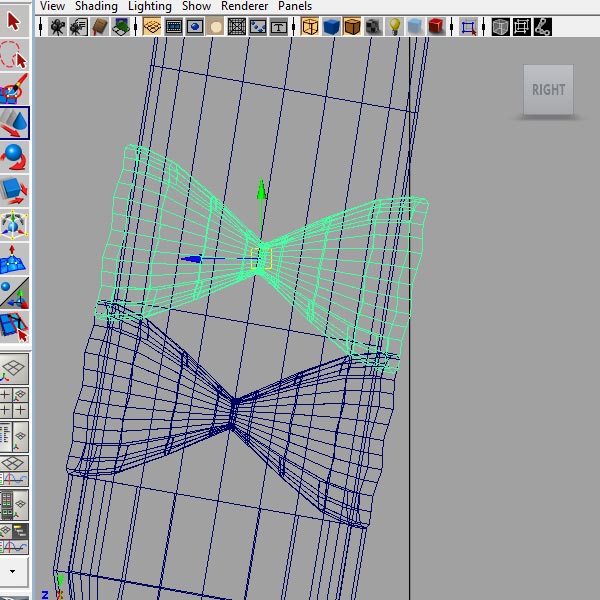Screen dimensions: 600x600
Task: Toggle viewport Shadows
Action: pyautogui.click(x=415, y=27)
